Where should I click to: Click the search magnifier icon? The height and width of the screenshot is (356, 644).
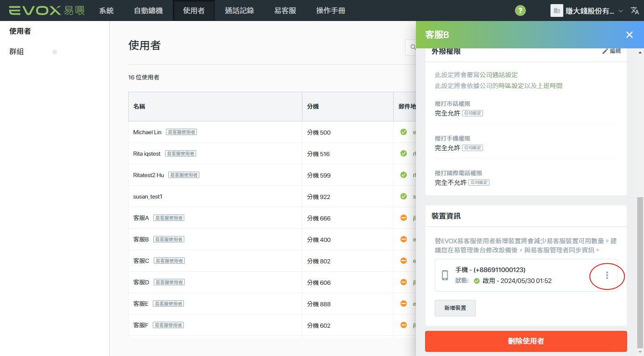[x=413, y=47]
